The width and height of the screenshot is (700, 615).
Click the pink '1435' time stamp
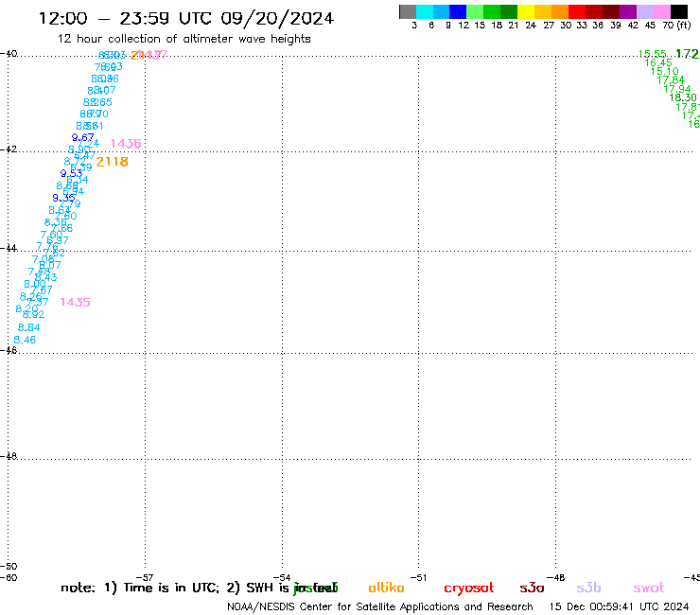coord(75,302)
